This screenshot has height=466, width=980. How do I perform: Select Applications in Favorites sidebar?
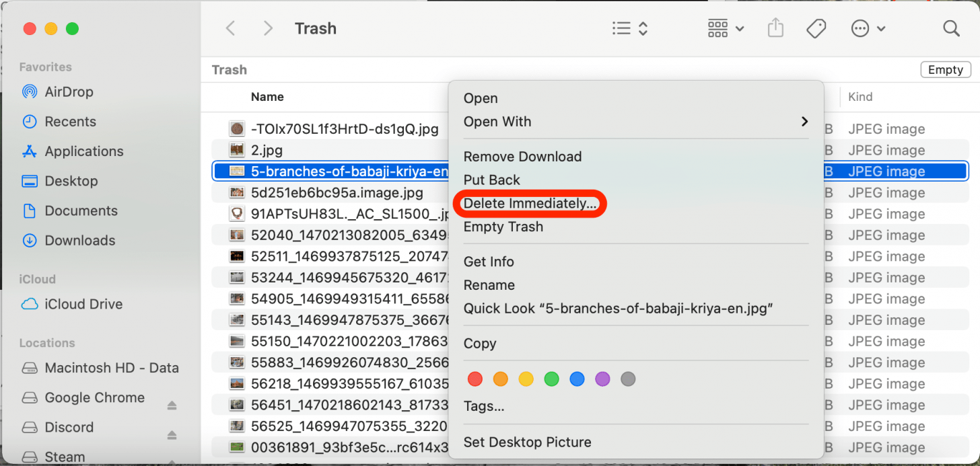(x=84, y=151)
